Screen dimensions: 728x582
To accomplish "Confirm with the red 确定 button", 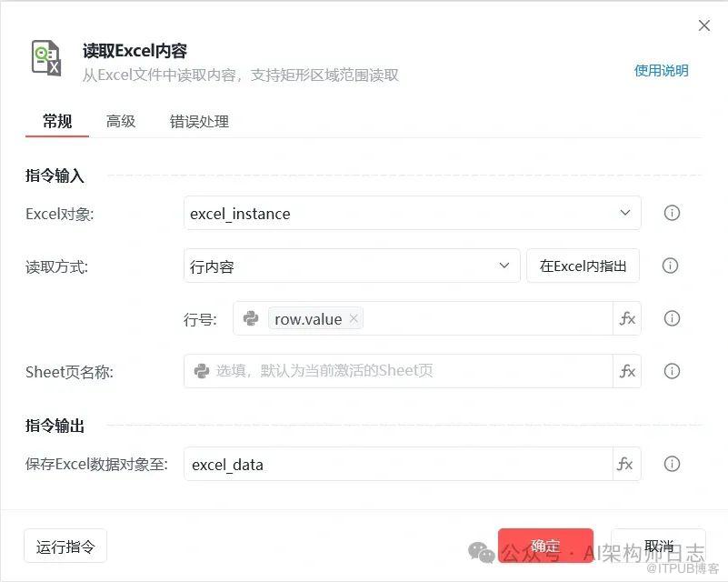I will tap(545, 546).
